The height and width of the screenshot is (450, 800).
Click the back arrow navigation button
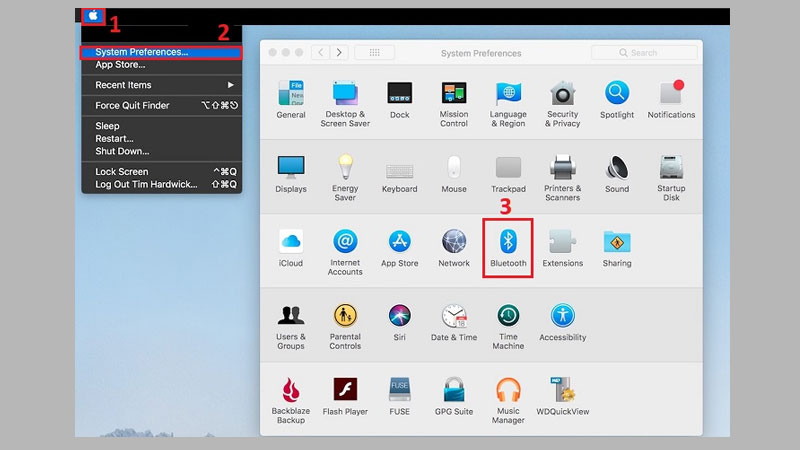pos(320,52)
